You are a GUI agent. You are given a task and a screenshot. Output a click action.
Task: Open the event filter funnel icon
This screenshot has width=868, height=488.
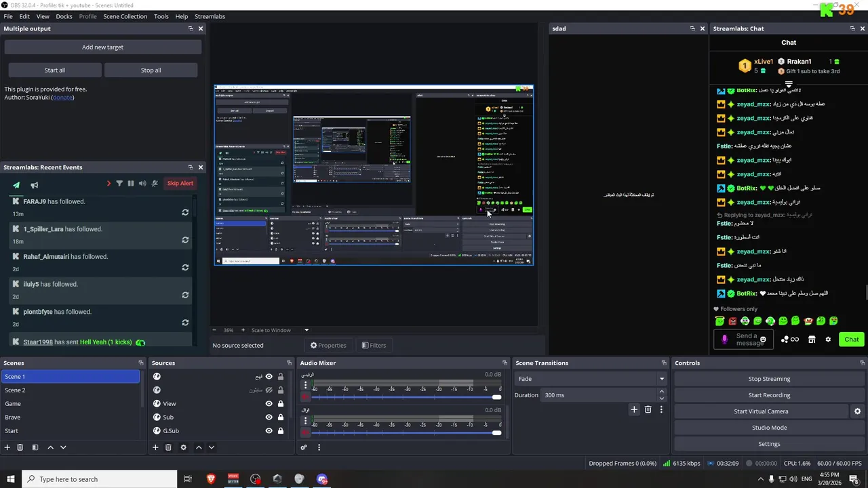pos(119,184)
